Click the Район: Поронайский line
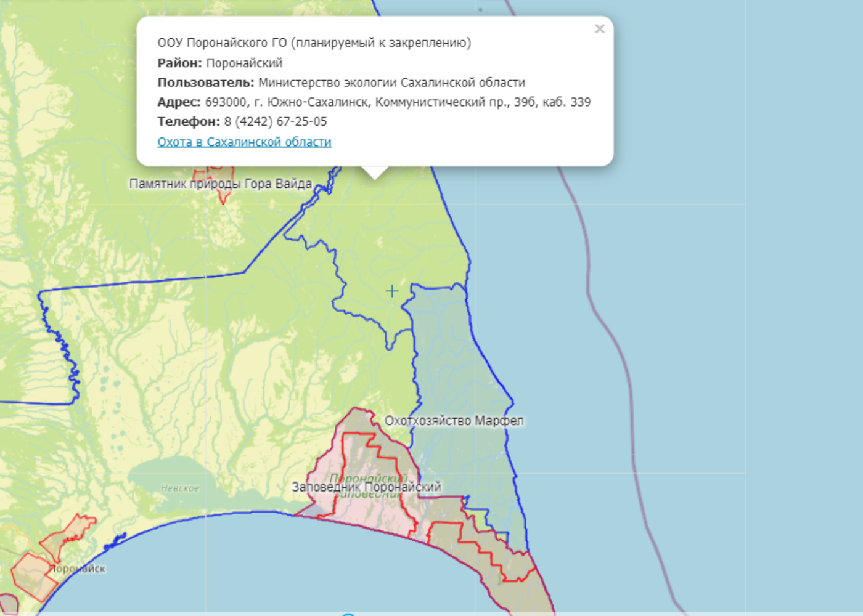This screenshot has height=616, width=863. (220, 63)
